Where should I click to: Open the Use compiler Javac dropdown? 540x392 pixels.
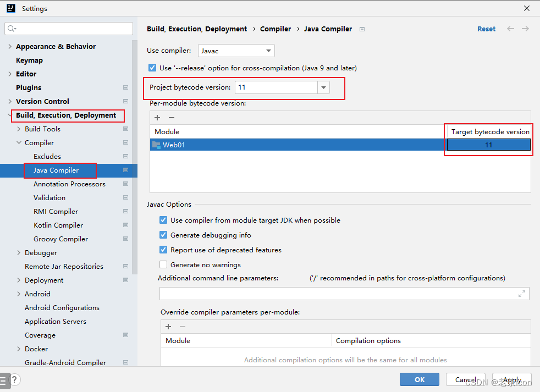click(236, 51)
